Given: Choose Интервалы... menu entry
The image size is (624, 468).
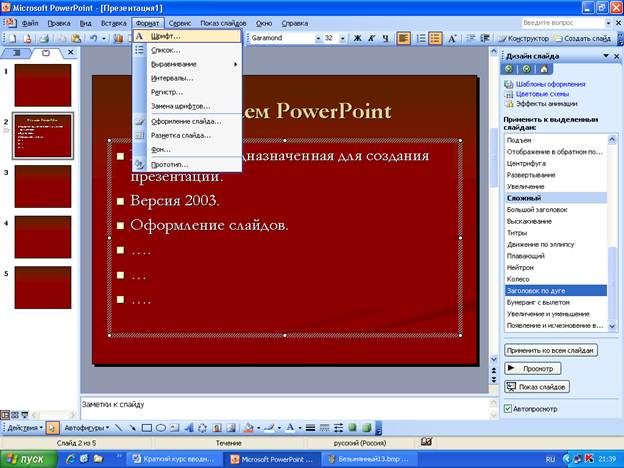Looking at the screenshot, I should point(187,78).
